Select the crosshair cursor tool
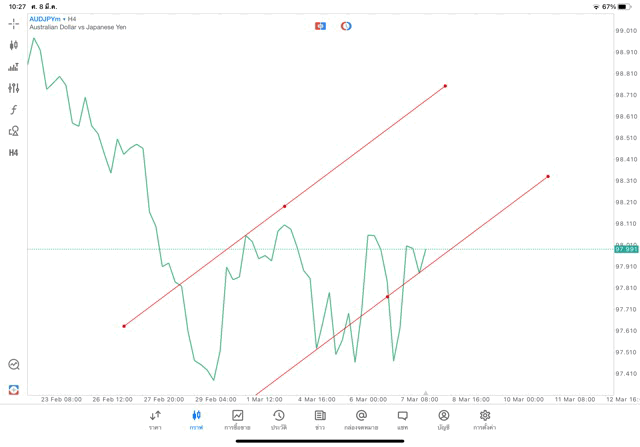The image size is (640, 447). click(x=14, y=23)
